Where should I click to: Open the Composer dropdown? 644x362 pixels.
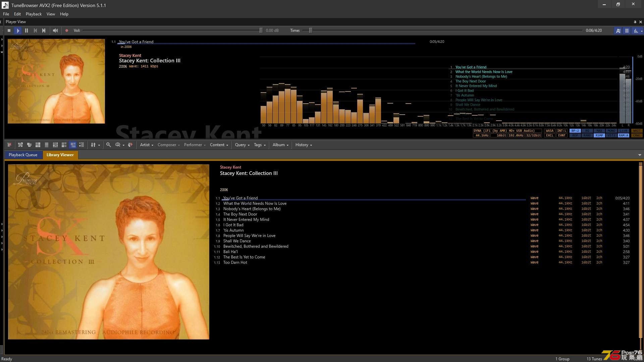point(169,145)
